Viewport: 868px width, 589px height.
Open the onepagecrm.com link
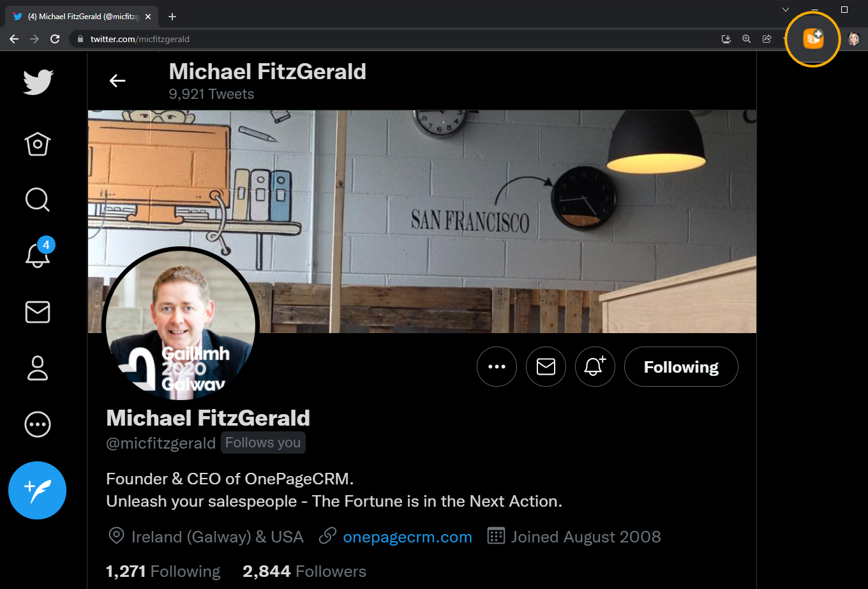407,537
